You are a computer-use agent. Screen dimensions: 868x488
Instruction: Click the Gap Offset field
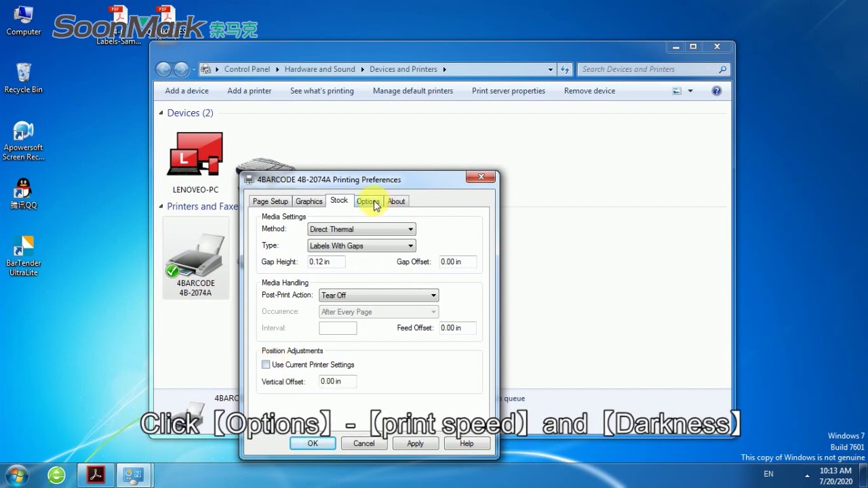(x=457, y=262)
